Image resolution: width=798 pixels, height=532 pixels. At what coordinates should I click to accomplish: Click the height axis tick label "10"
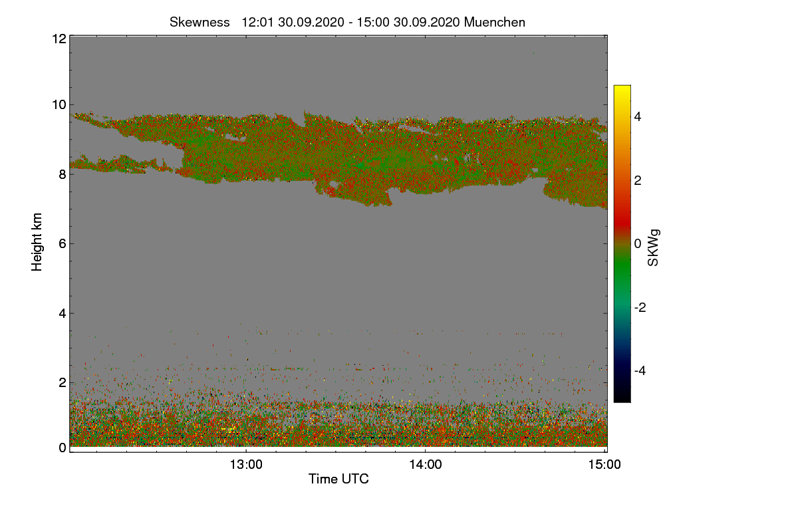59,104
